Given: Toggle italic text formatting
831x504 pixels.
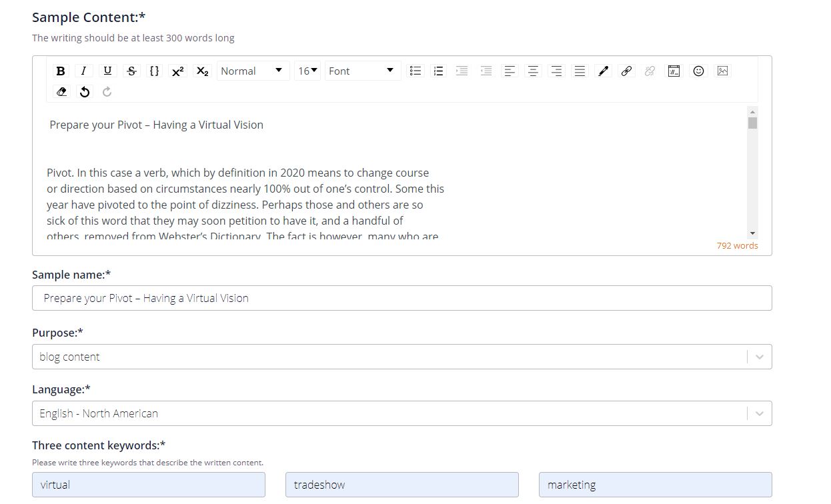Looking at the screenshot, I should tap(83, 71).
